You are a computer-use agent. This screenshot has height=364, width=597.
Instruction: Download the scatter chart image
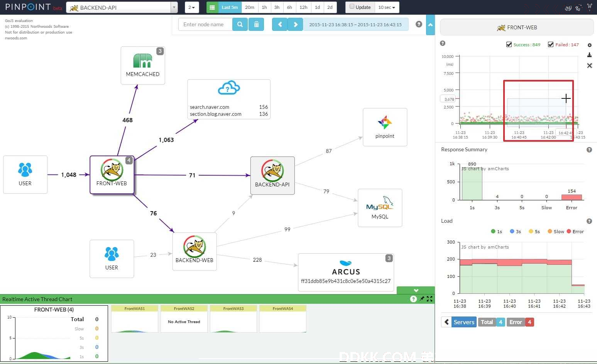tap(589, 55)
